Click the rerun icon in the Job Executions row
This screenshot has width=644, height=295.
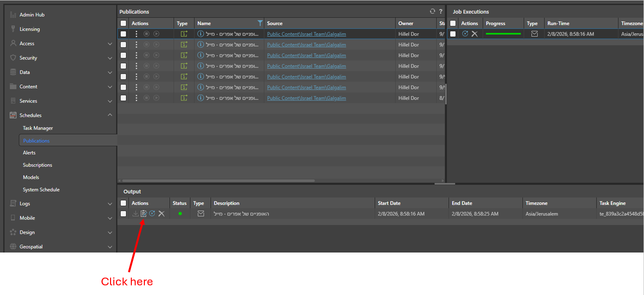(x=465, y=34)
